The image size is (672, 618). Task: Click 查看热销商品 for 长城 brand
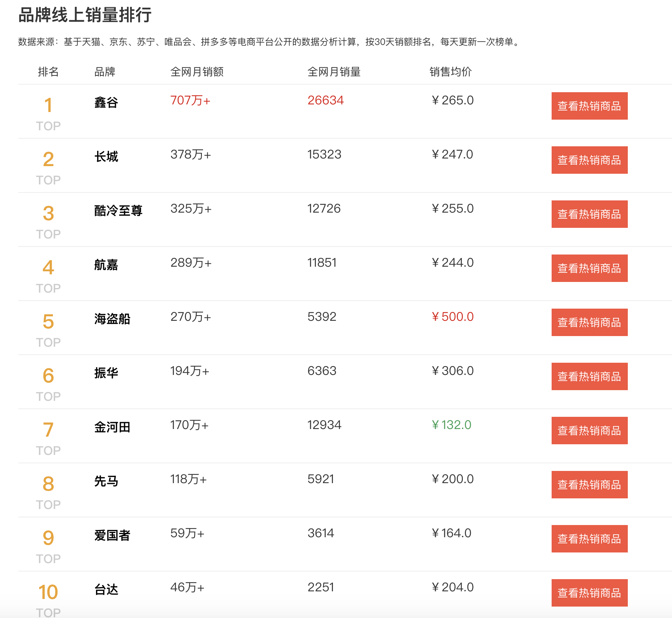click(x=589, y=160)
